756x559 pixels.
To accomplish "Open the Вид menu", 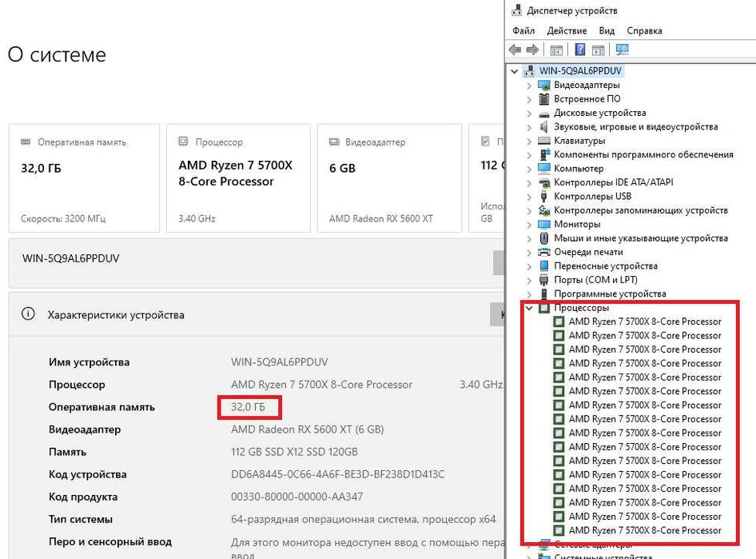I will coord(607,31).
